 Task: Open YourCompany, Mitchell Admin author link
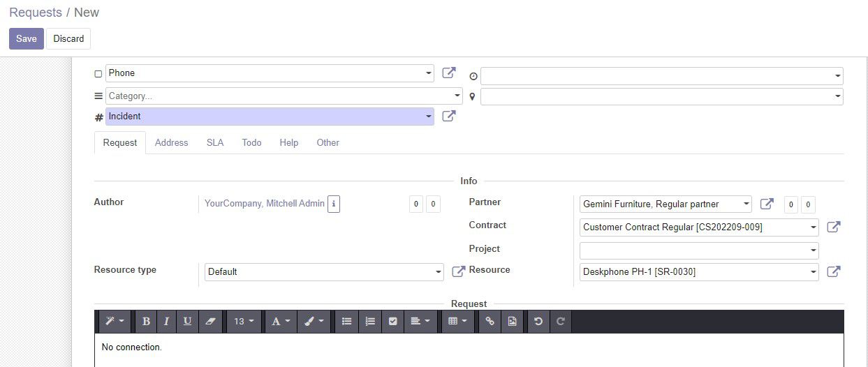point(265,204)
